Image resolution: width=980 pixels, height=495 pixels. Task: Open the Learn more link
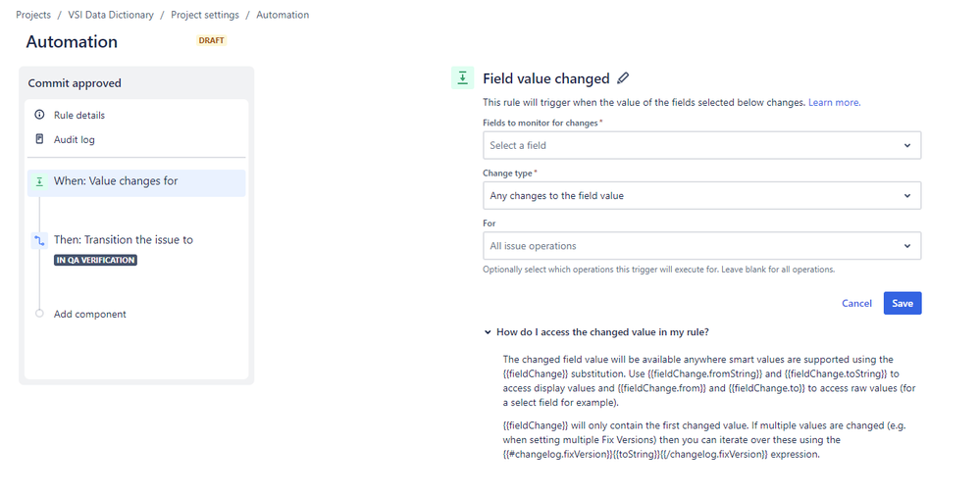pyautogui.click(x=835, y=102)
